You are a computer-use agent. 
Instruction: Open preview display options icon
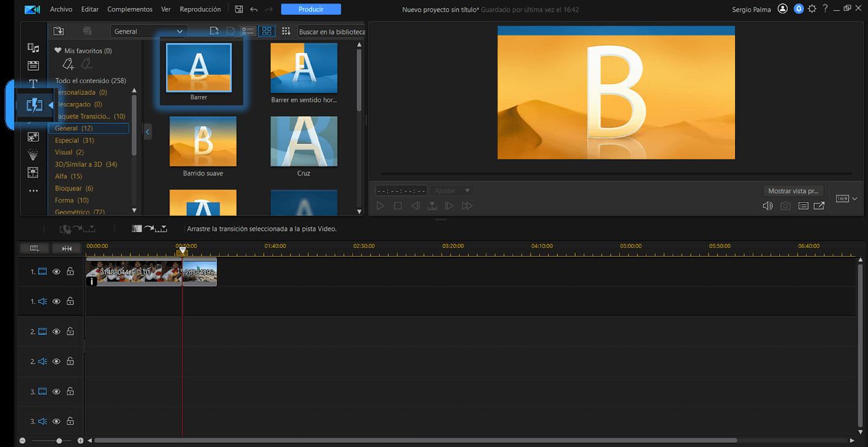click(803, 206)
